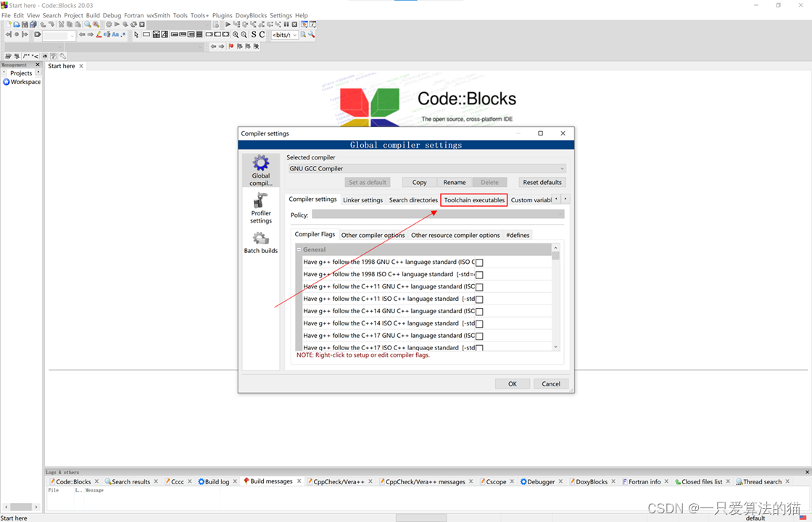Check the C++11 GNU C++ language standard
This screenshot has height=522, width=812.
(x=479, y=287)
